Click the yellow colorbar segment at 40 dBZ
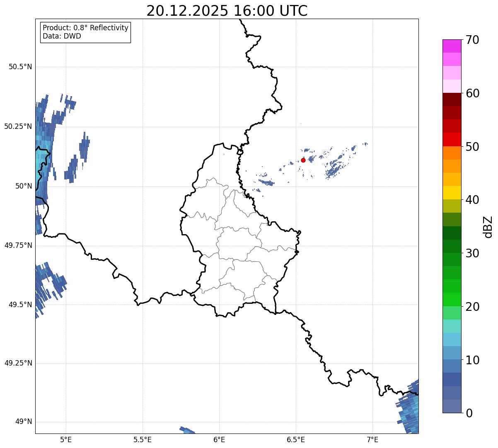498x448 pixels. (452, 193)
